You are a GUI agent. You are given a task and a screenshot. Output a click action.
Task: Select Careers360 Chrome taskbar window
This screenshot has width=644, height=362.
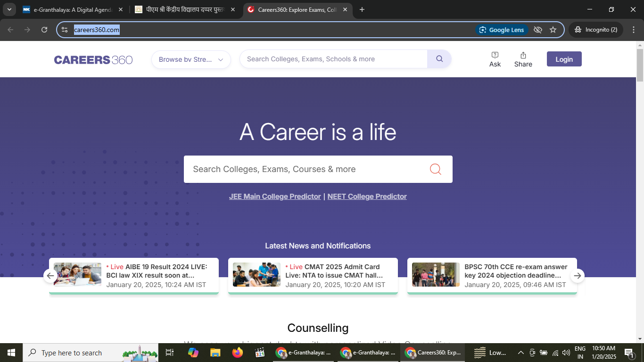[433, 353]
